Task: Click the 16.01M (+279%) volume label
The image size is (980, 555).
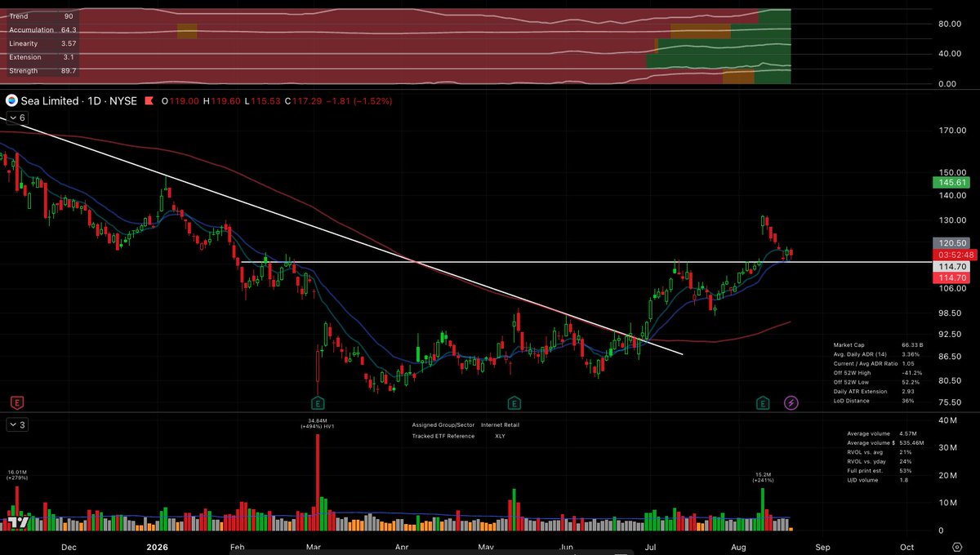Action: pyautogui.click(x=18, y=474)
